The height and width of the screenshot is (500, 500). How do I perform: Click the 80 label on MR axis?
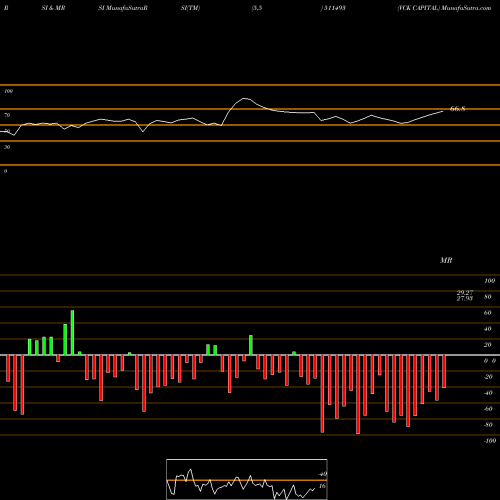[487, 297]
